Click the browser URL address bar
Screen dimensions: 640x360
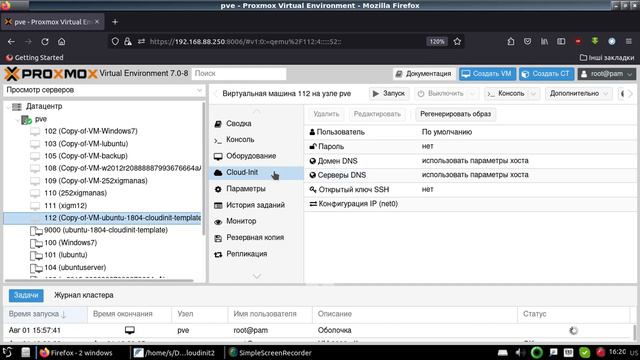(x=286, y=42)
